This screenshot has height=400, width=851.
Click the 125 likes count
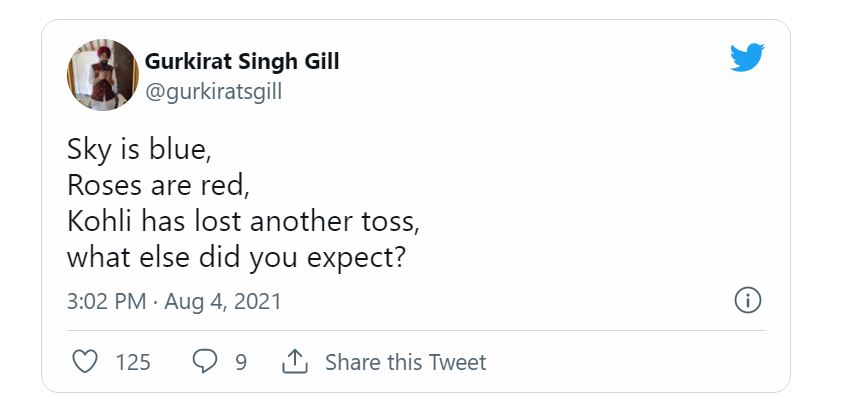coord(133,362)
